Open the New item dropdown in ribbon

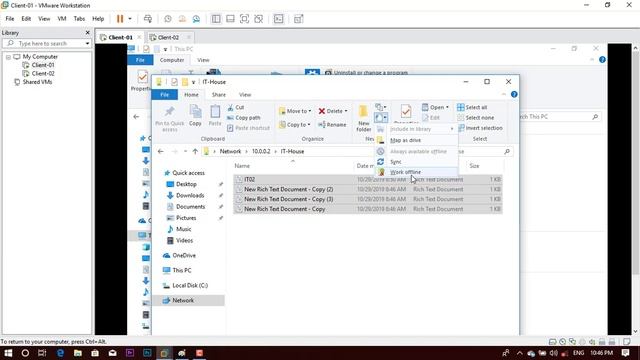point(381,107)
